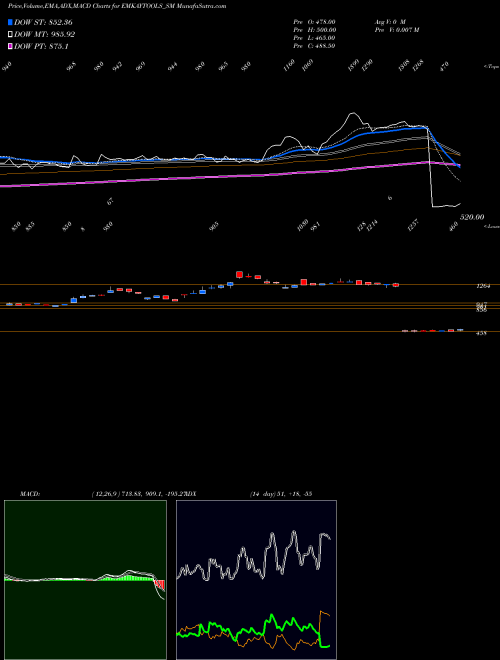Click the 'Pre V: 0.007 M' volume text

(x=397, y=30)
